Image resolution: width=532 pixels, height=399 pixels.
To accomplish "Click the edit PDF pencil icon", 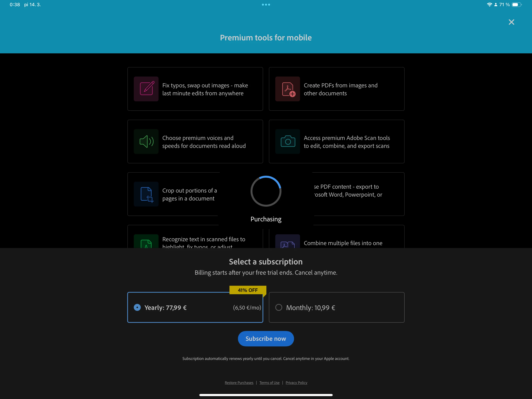I will 146,89.
